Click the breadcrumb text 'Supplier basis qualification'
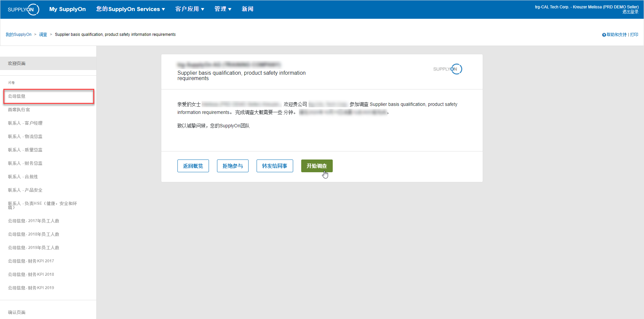 click(115, 35)
